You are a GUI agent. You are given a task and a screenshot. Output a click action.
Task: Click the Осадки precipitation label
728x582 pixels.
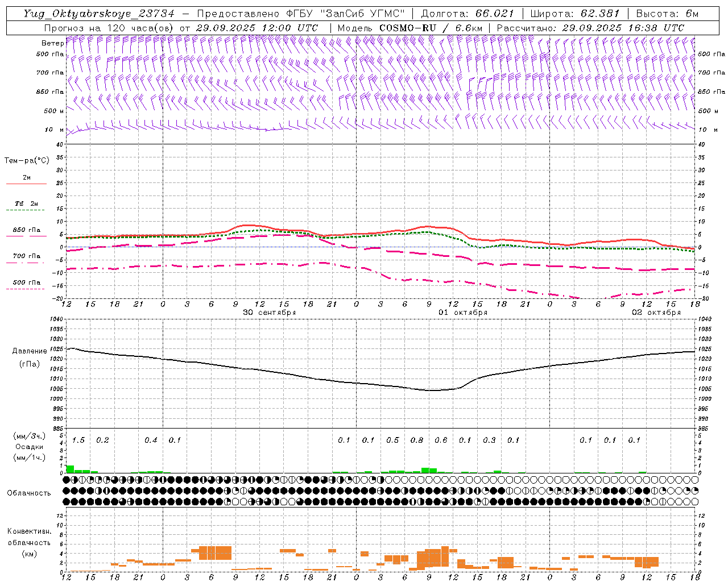click(x=30, y=447)
